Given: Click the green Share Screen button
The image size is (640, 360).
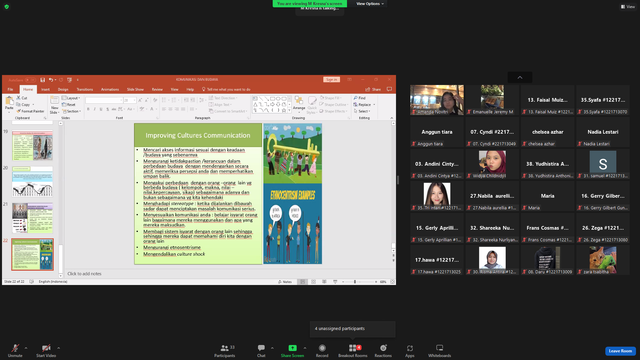Looking at the screenshot, I should click(292, 351).
